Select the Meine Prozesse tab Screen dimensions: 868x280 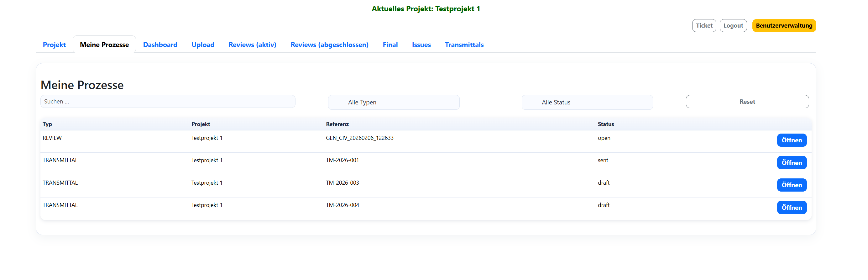pyautogui.click(x=104, y=45)
